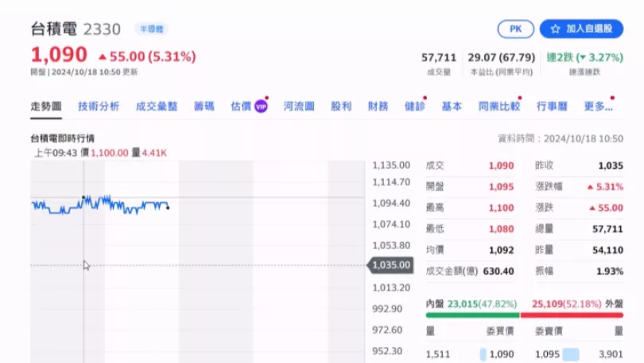Click the PK compare button
Viewport: 644px width, 363px height.
[x=515, y=29]
